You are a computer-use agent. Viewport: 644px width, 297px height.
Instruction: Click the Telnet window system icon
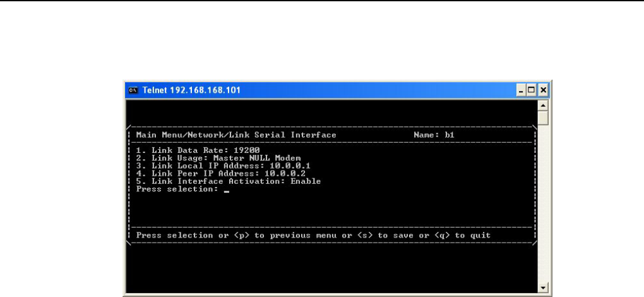[133, 89]
